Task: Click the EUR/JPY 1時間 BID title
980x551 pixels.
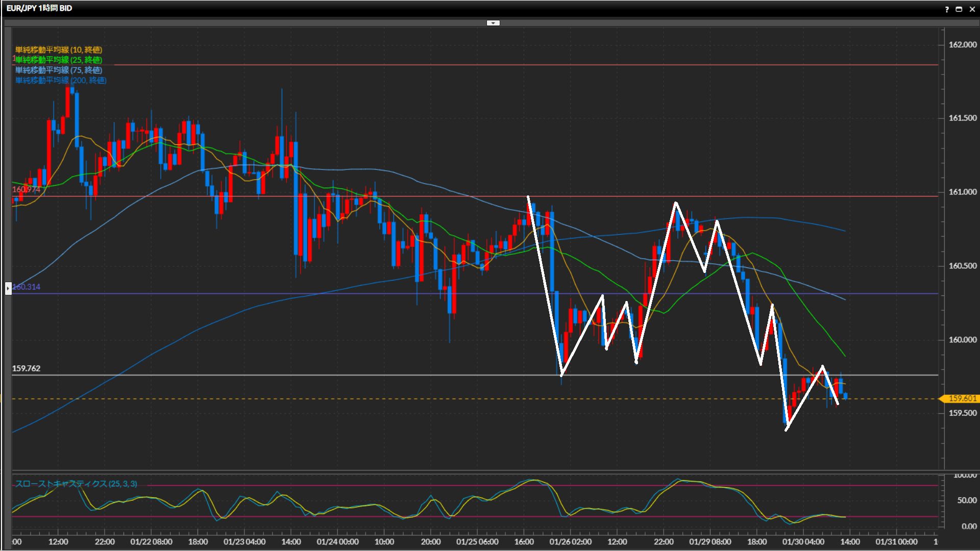Action: click(39, 8)
